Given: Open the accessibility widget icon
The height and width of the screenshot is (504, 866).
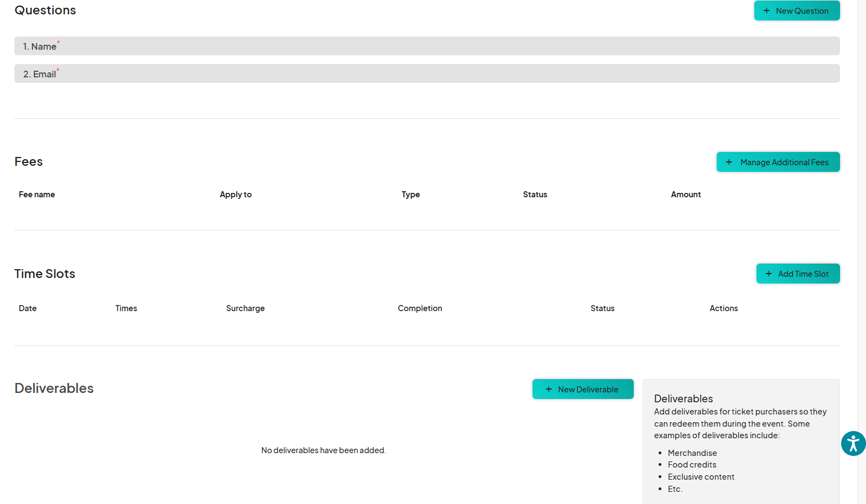Looking at the screenshot, I should [x=853, y=443].
